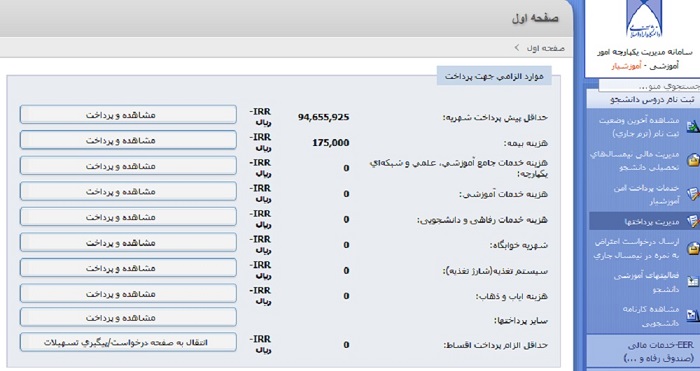The height and width of the screenshot is (371, 700).
Task: Open view-and-pay for شهریه خوابگاه
Action: [x=128, y=242]
